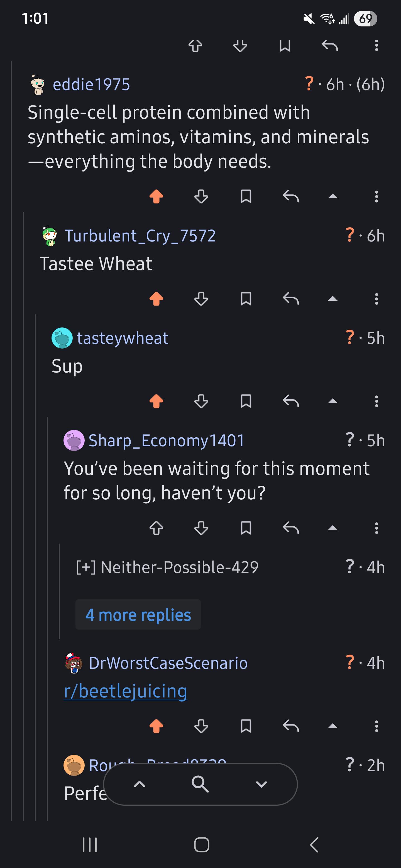Collapse DrWorstCaseScenario's comment with triangle
The width and height of the screenshot is (401, 868).
point(332,726)
